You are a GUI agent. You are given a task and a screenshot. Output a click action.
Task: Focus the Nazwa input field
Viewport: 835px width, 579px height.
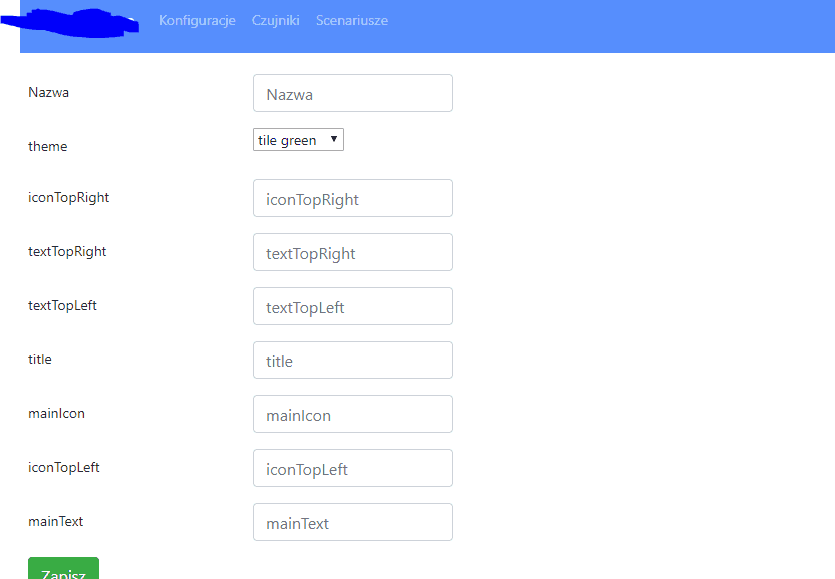[x=353, y=93]
